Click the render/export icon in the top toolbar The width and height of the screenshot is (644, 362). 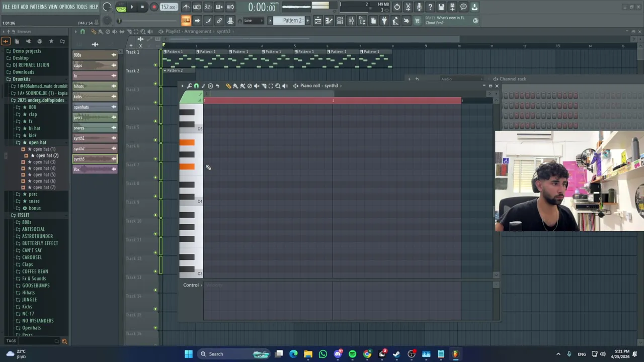tap(452, 7)
